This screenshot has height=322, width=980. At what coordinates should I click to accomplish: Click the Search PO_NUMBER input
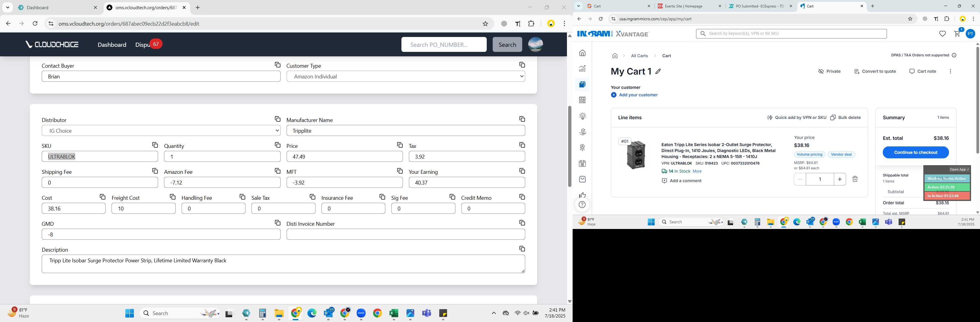443,44
